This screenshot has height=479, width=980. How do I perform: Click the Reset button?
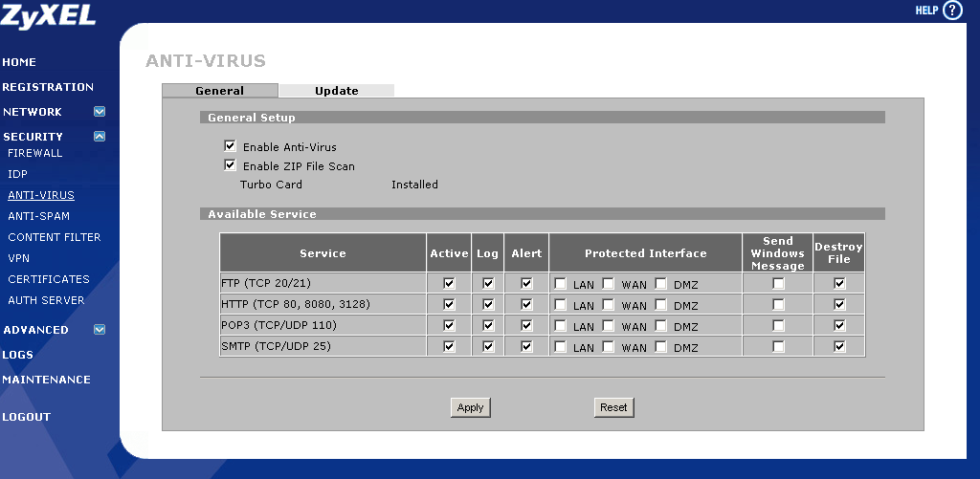pos(613,407)
